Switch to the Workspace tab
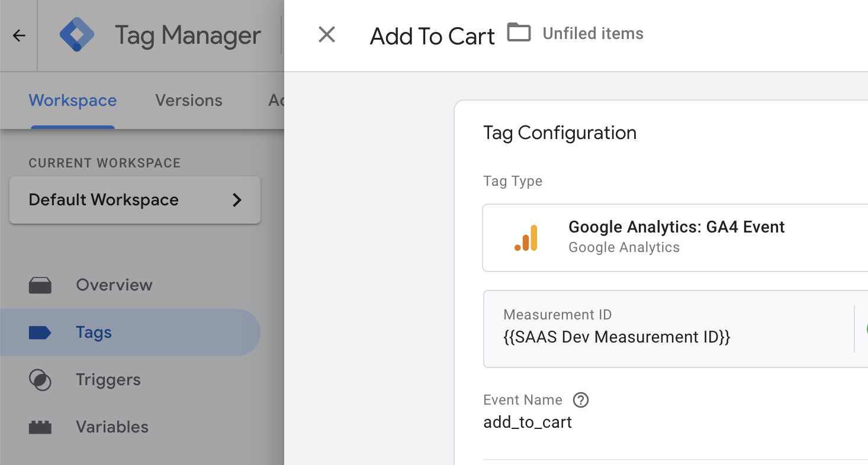This screenshot has height=465, width=868. [73, 101]
